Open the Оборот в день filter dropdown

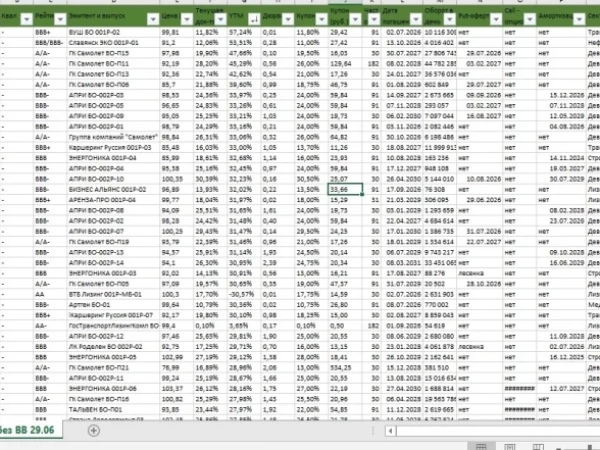coord(450,19)
